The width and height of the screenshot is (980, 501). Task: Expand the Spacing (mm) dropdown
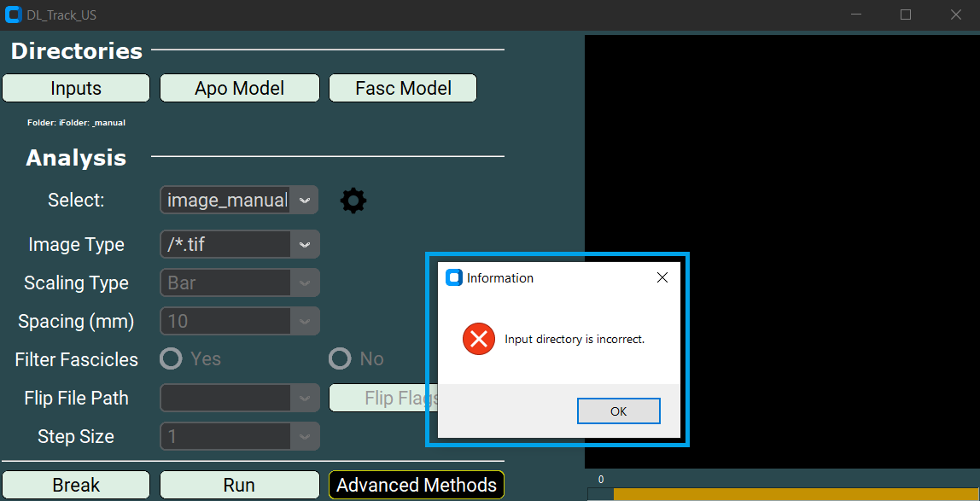(239, 321)
